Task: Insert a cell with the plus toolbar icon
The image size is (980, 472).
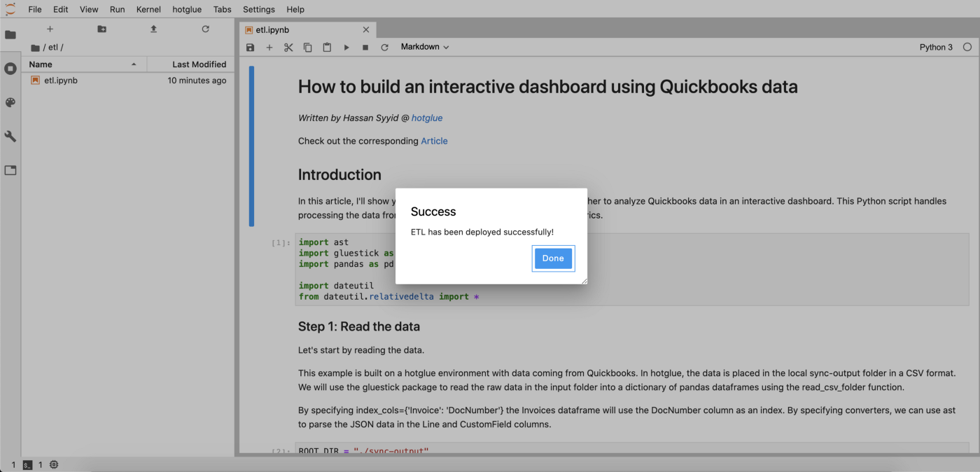Action: (x=269, y=48)
